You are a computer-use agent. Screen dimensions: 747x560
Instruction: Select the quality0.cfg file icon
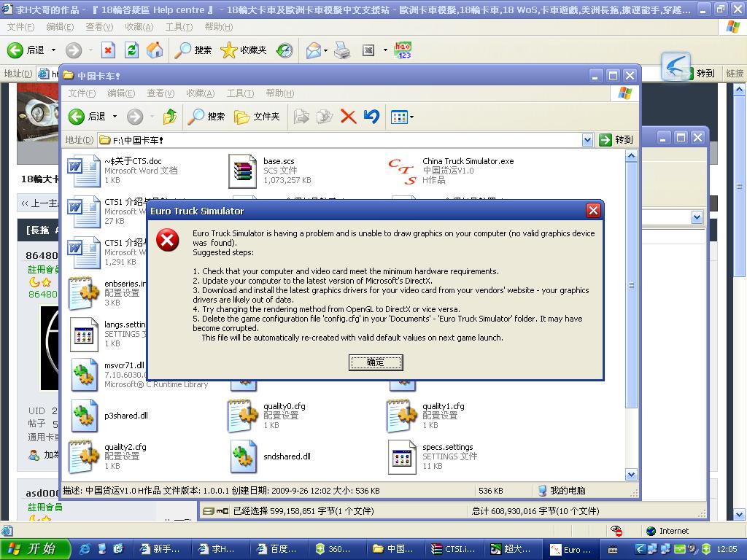point(243,416)
